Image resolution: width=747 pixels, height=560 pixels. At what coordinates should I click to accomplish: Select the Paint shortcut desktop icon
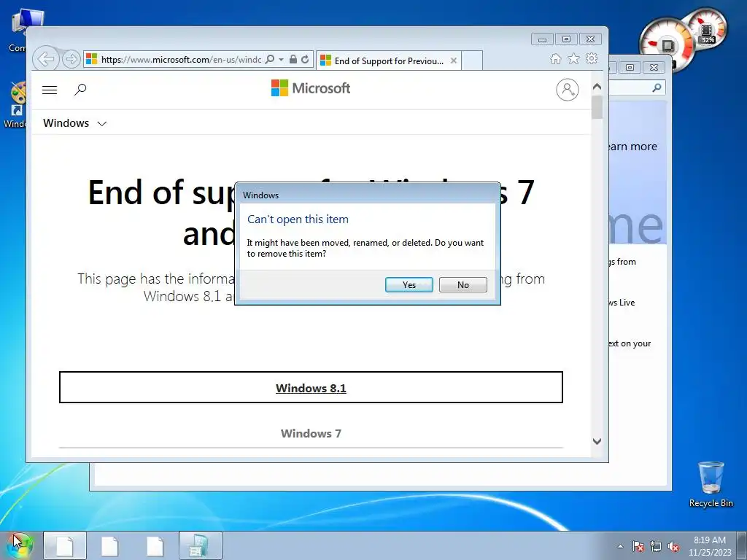[x=16, y=104]
